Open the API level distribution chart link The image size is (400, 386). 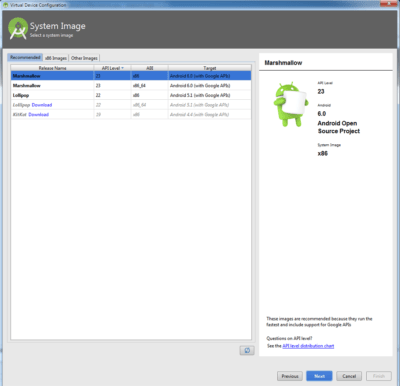click(x=308, y=346)
